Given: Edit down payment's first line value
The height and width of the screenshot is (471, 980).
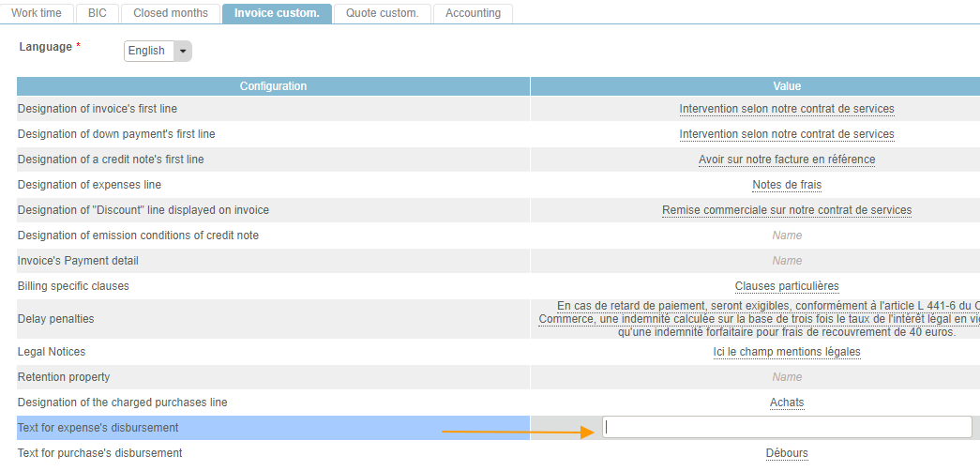Looking at the screenshot, I should point(786,134).
